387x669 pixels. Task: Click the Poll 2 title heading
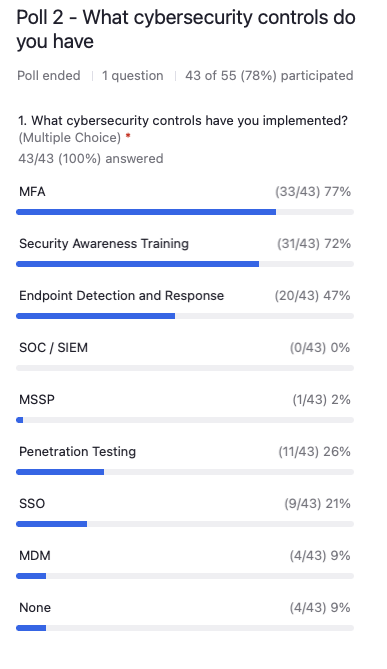click(x=186, y=29)
